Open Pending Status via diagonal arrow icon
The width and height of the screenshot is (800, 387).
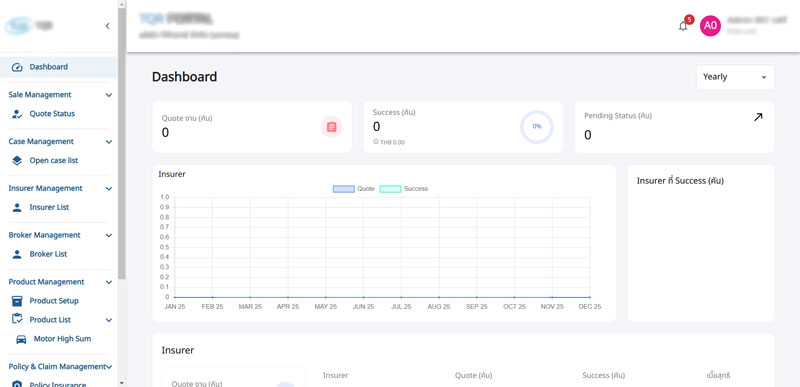pyautogui.click(x=758, y=117)
